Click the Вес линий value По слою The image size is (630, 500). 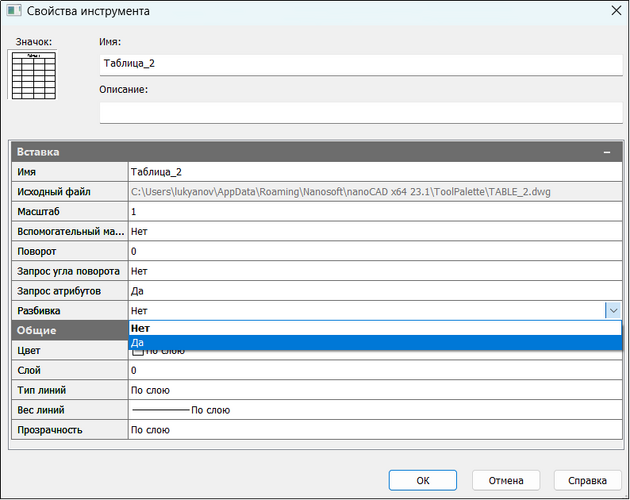click(x=375, y=410)
